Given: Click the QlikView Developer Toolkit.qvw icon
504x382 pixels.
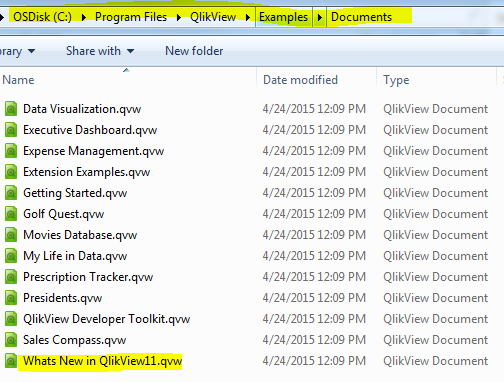Looking at the screenshot, I should 11,319.
